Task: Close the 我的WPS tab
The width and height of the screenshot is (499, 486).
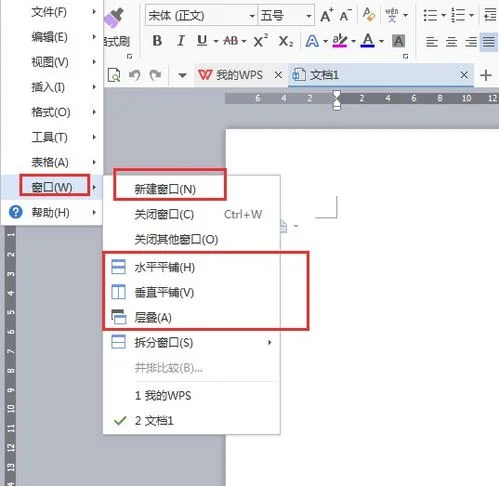Action: click(x=278, y=75)
